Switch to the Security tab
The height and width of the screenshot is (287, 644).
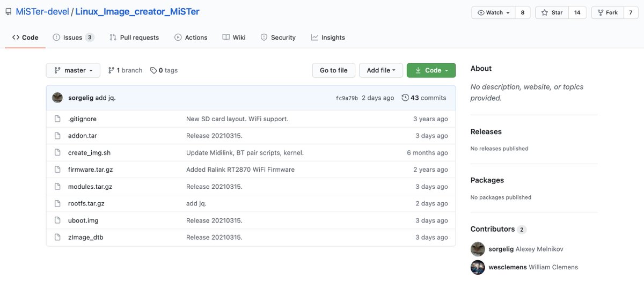[278, 38]
